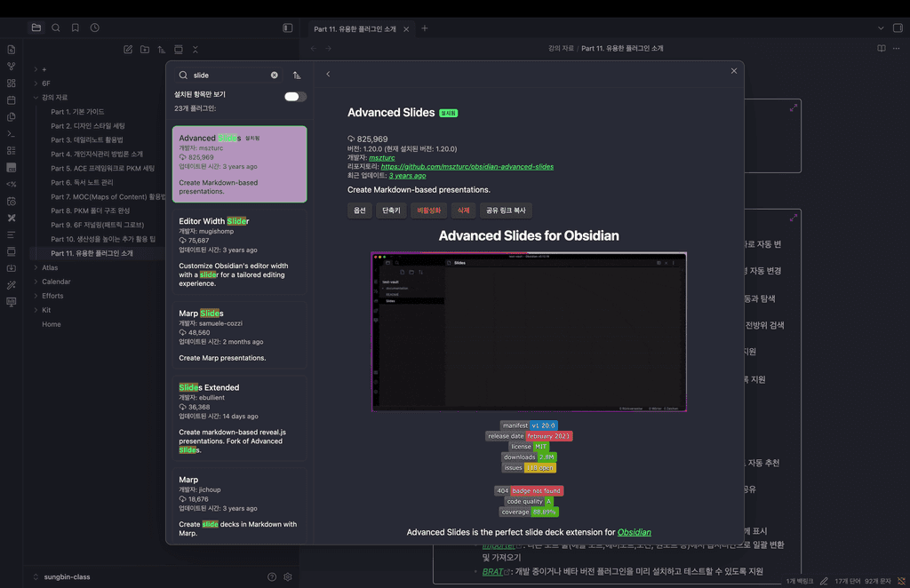Open the graph view ribbon icon

pyautogui.click(x=11, y=66)
